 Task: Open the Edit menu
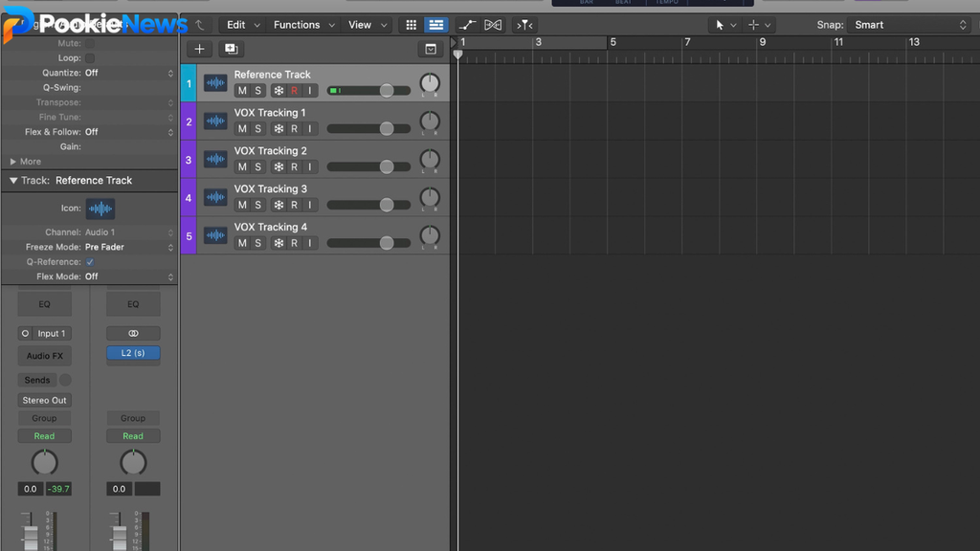point(242,25)
